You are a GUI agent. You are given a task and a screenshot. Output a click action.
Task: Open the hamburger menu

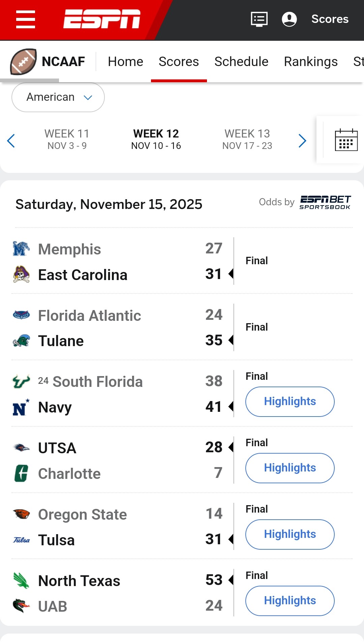(x=26, y=19)
